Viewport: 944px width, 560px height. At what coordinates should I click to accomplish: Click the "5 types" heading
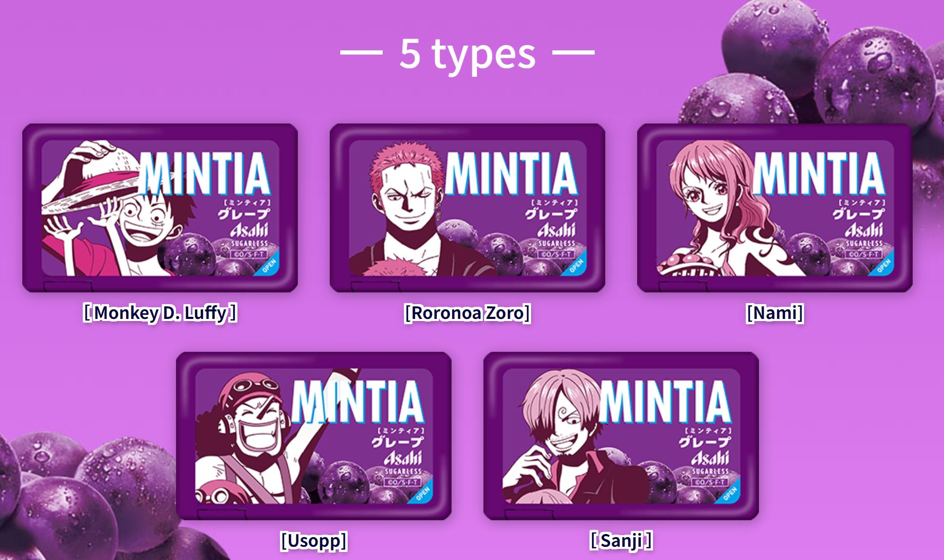click(467, 53)
